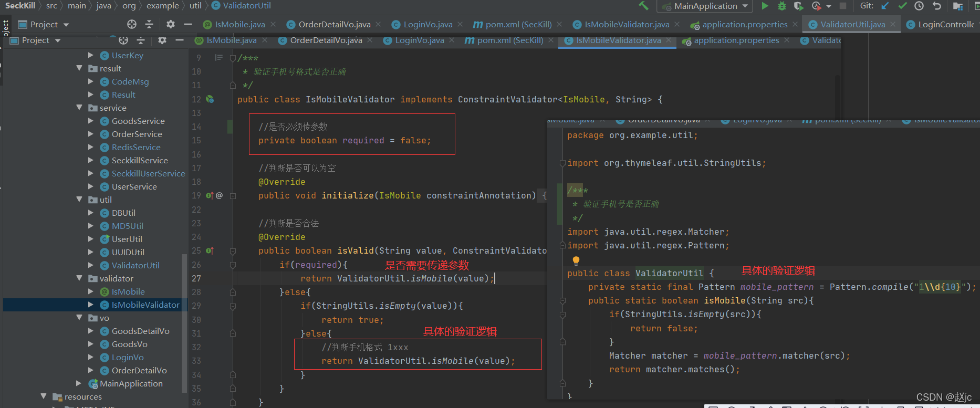Expand the UserKey class arrow
The image size is (980, 408).
[x=90, y=55]
